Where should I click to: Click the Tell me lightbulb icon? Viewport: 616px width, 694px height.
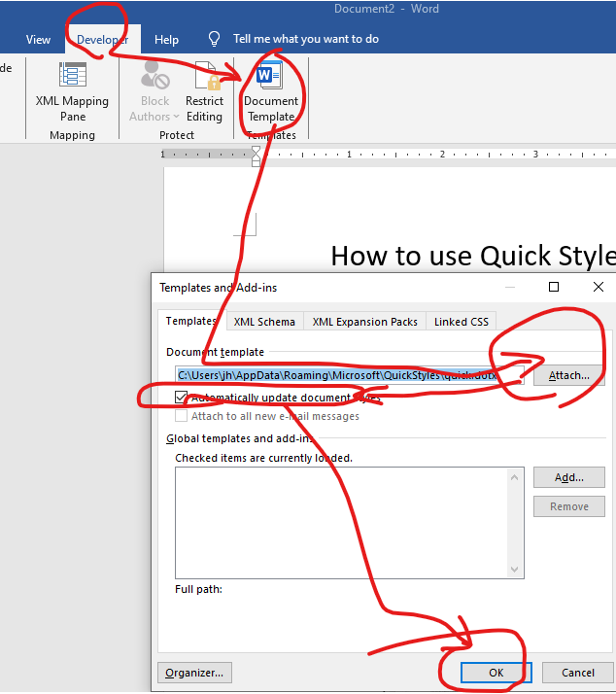[x=214, y=39]
